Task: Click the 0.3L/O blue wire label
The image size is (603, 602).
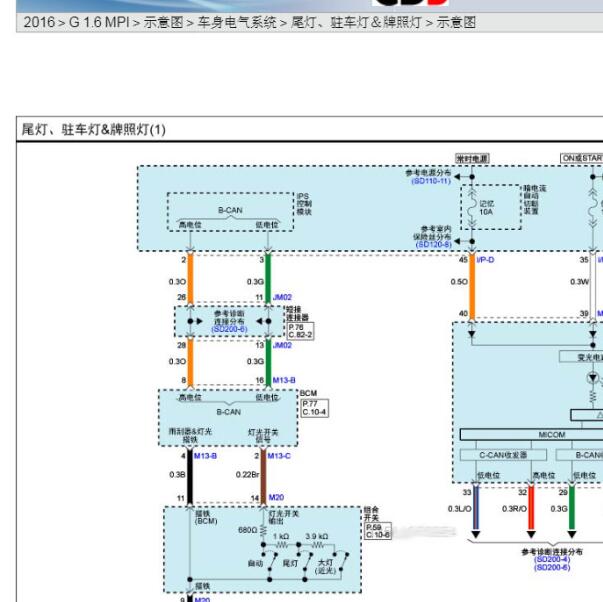Action: tap(460, 509)
